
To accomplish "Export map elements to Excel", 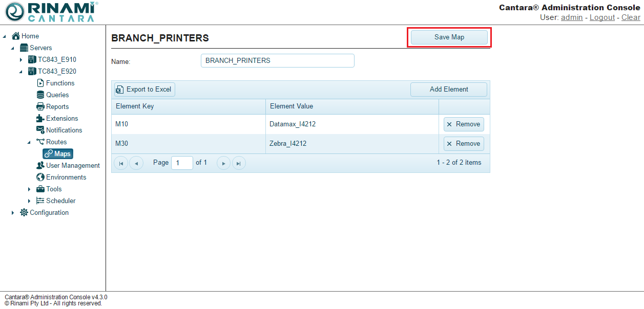I will tap(144, 90).
